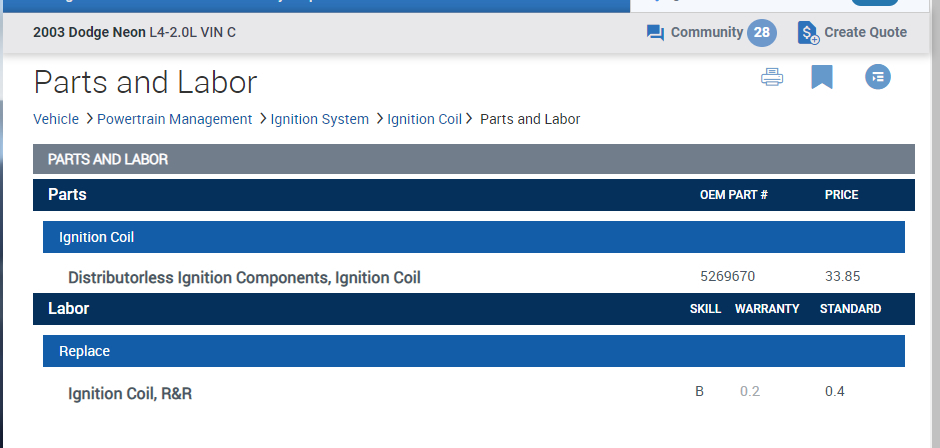Image resolution: width=940 pixels, height=448 pixels.
Task: Collapse the Parts section header
Action: [68, 195]
